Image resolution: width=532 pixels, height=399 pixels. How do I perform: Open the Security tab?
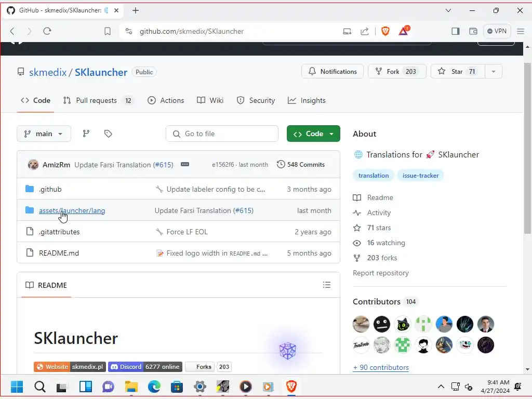[256, 100]
